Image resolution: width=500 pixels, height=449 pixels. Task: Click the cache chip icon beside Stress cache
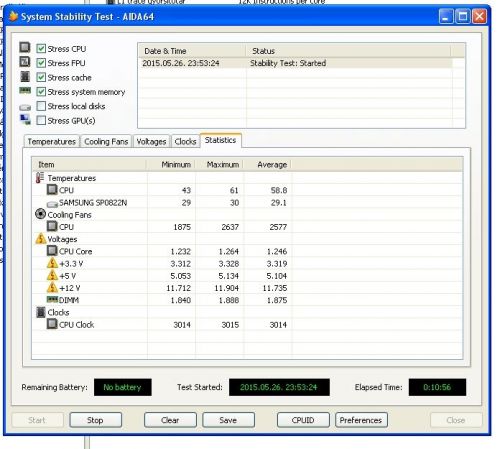[x=25, y=76]
